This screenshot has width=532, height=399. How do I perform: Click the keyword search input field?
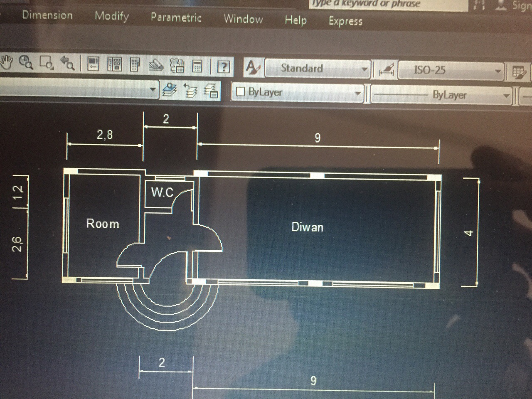(389, 4)
